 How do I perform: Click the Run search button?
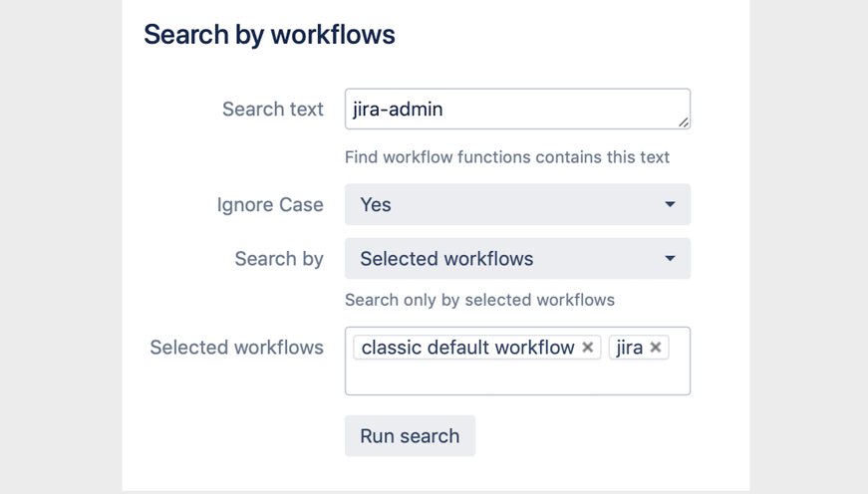(x=410, y=436)
